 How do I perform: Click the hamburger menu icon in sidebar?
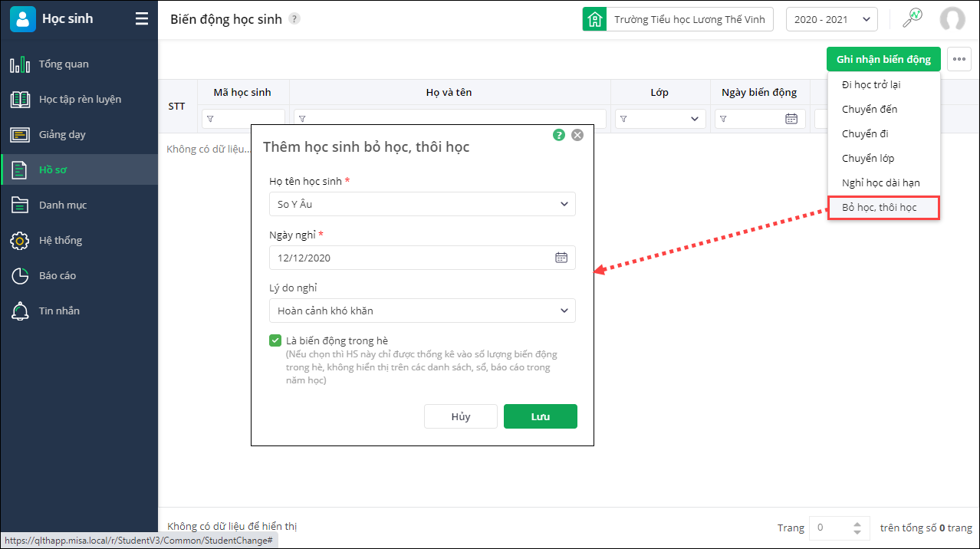(142, 19)
